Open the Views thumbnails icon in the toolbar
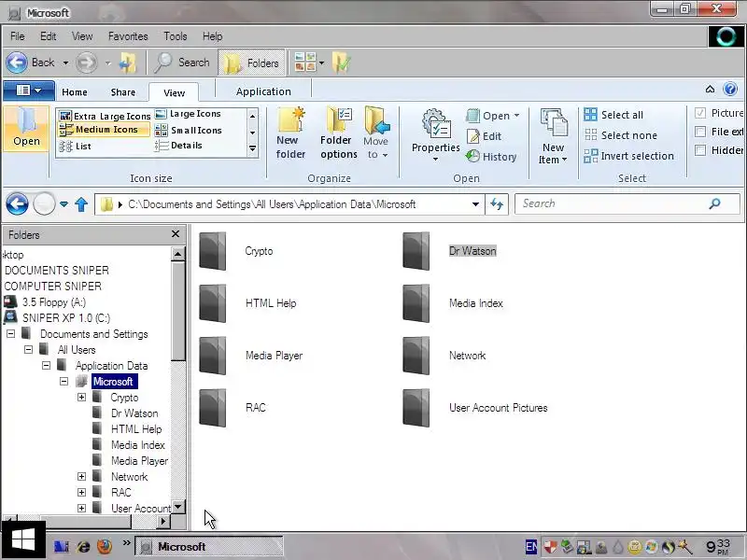This screenshot has width=747, height=560. 305,63
